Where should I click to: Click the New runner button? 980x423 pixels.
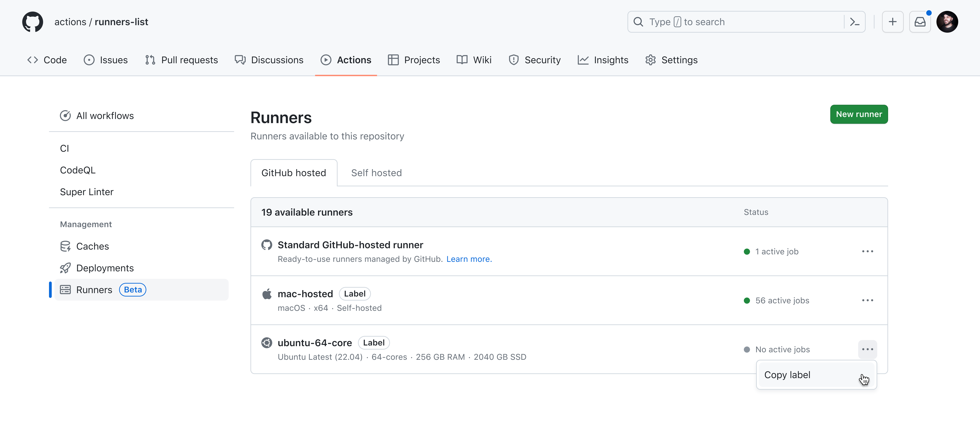click(859, 114)
